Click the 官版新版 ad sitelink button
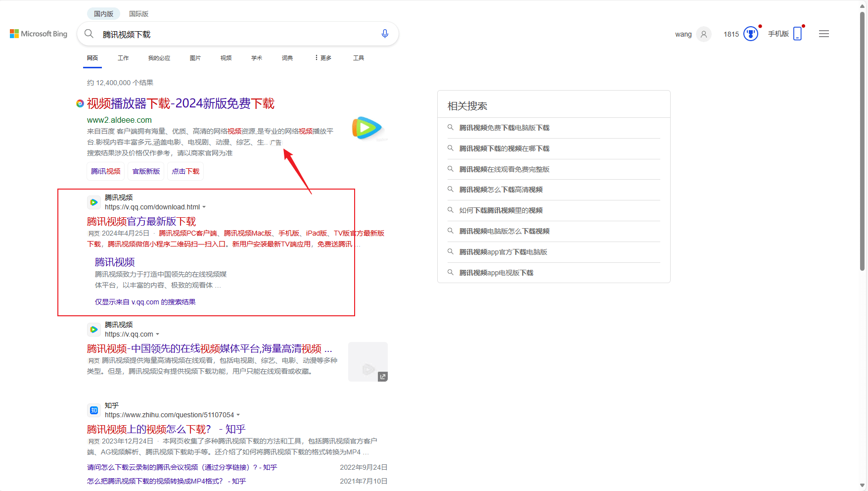Viewport: 868px width, 491px height. [x=146, y=171]
